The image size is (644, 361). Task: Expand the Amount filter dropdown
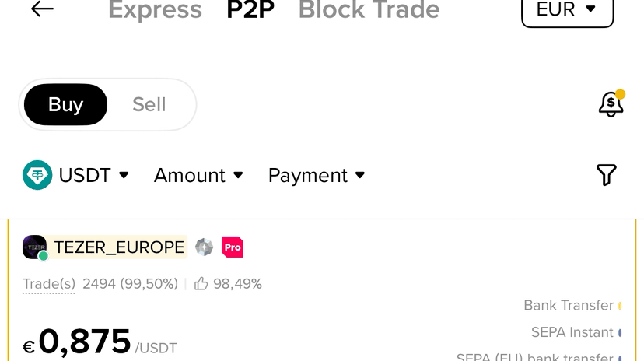[x=199, y=175]
